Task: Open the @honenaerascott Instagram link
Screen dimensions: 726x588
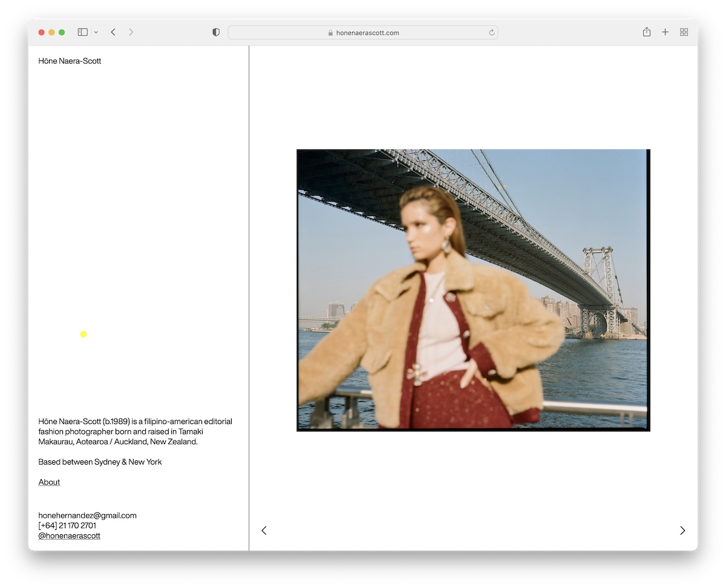Action: pos(69,536)
